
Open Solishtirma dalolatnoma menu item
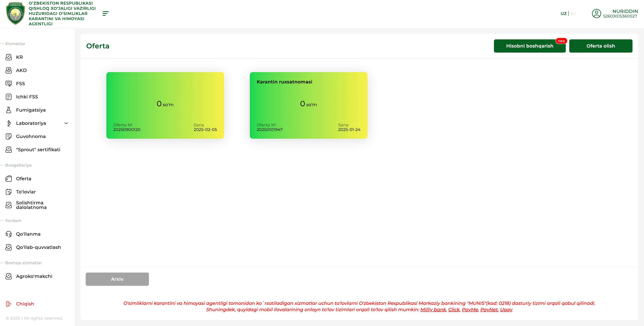(x=31, y=205)
